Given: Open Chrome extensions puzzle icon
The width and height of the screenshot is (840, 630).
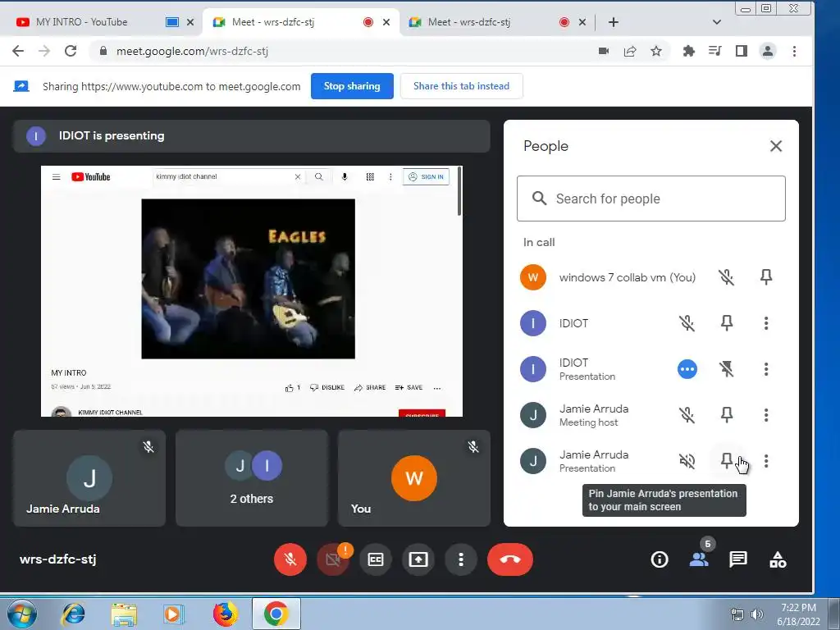Looking at the screenshot, I should (689, 51).
